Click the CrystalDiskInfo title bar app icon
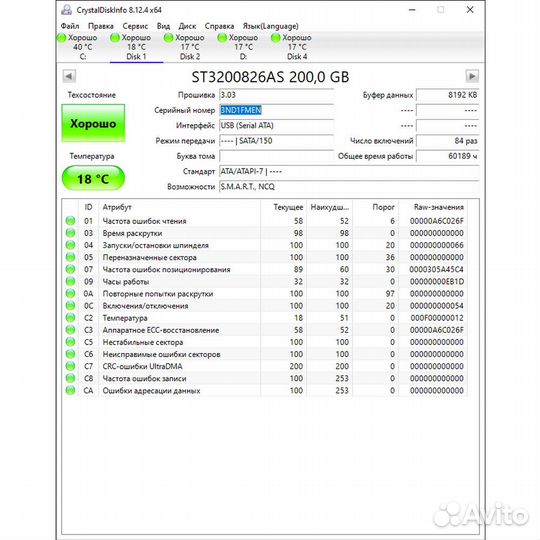540x540 pixels. pyautogui.click(x=66, y=10)
